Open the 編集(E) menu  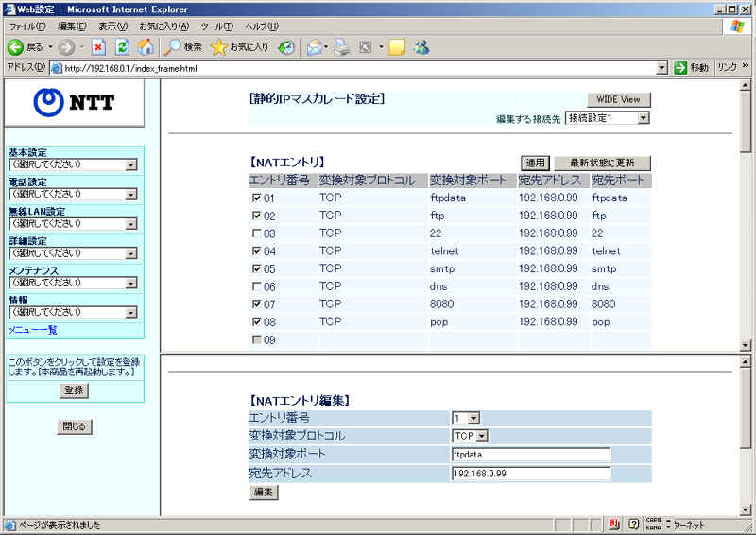[x=73, y=26]
